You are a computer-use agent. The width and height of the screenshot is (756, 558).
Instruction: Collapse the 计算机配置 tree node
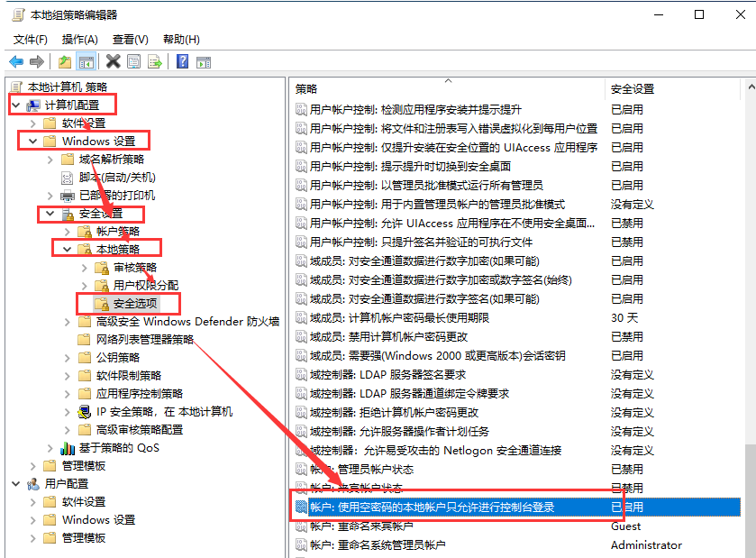pos(16,105)
